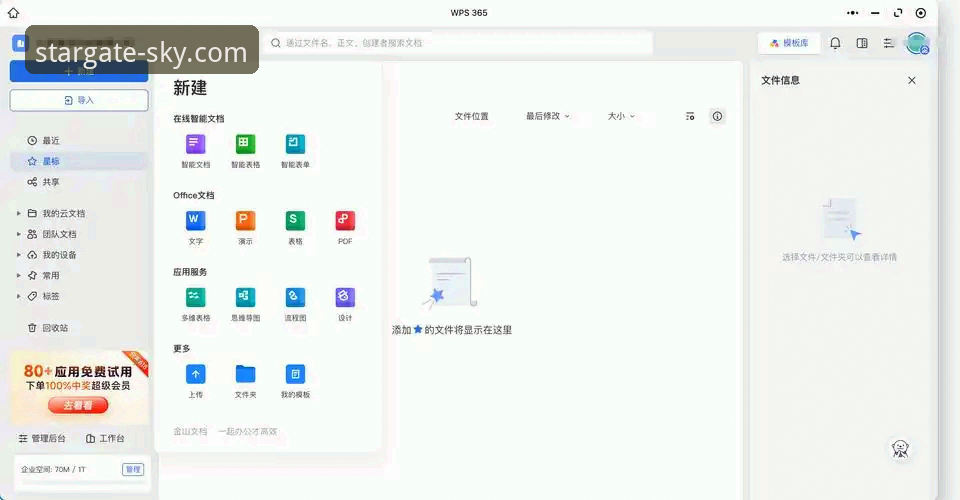Screen dimensions: 960x500
Task: Click the 金山文档 footer text
Action: [190, 431]
